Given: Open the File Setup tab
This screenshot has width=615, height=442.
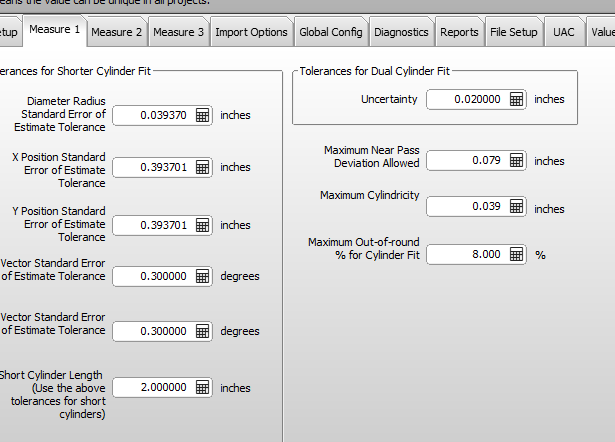Looking at the screenshot, I should 514,32.
